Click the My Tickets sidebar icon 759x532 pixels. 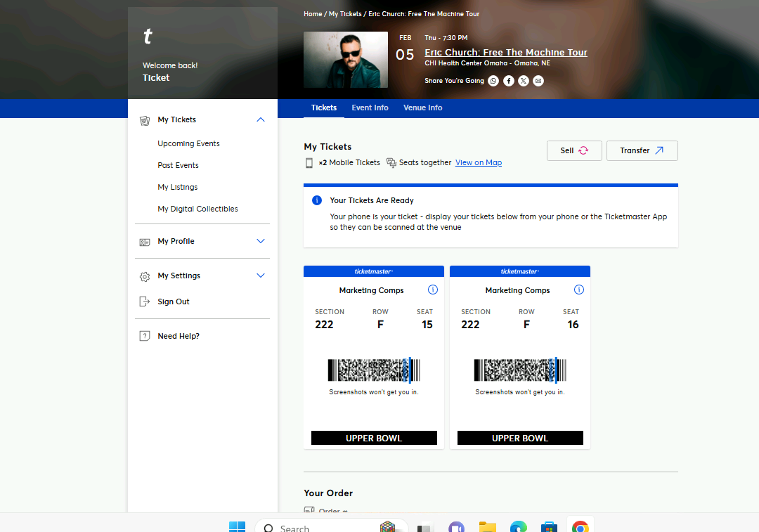145,121
